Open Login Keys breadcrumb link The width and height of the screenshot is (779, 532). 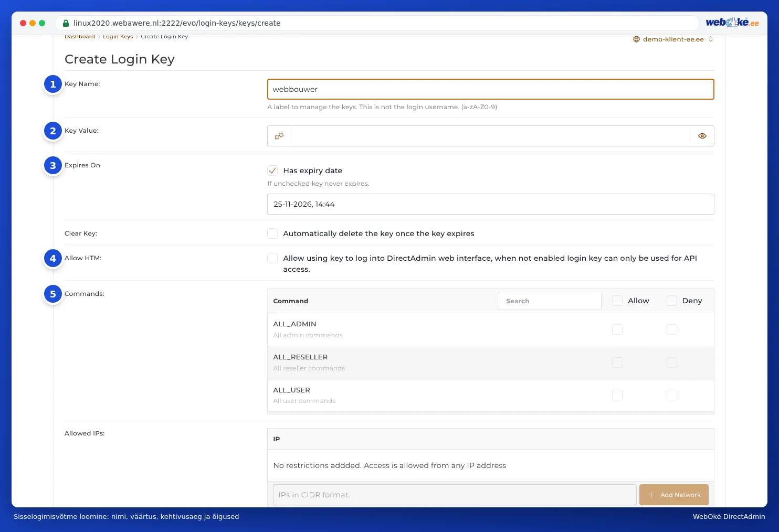click(x=118, y=37)
